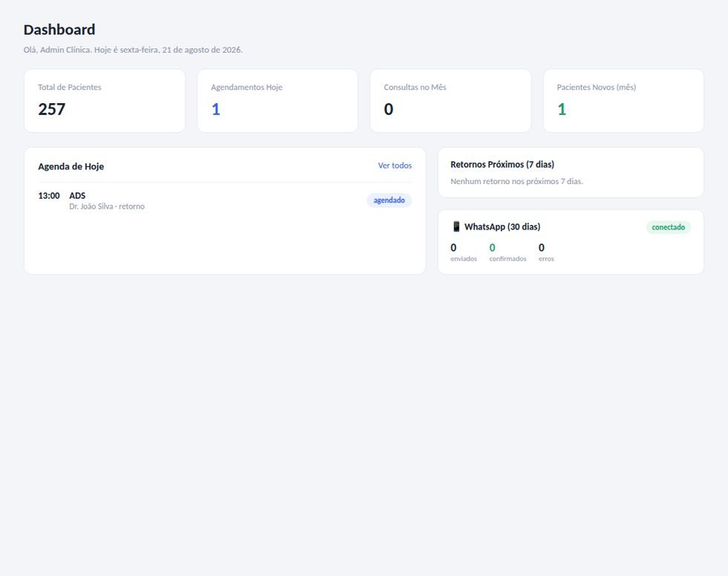Click the Consultas no Mês label
The width and height of the screenshot is (728, 576).
tap(415, 87)
